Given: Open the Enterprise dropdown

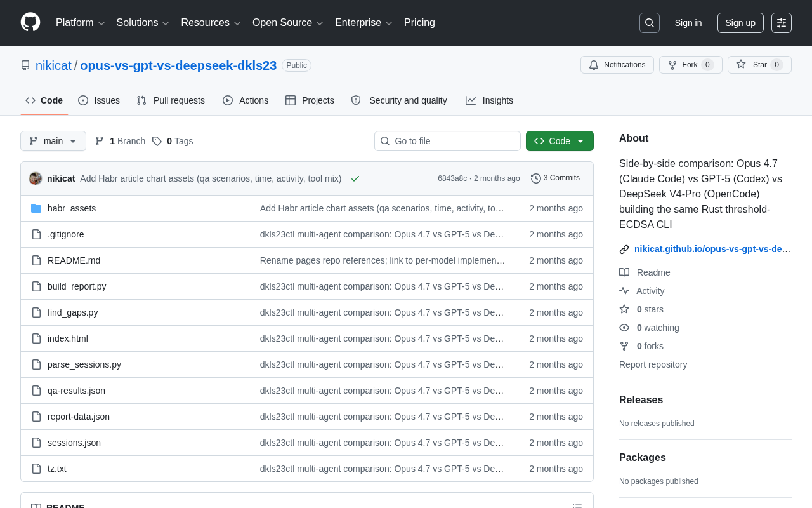Looking at the screenshot, I should click(364, 23).
